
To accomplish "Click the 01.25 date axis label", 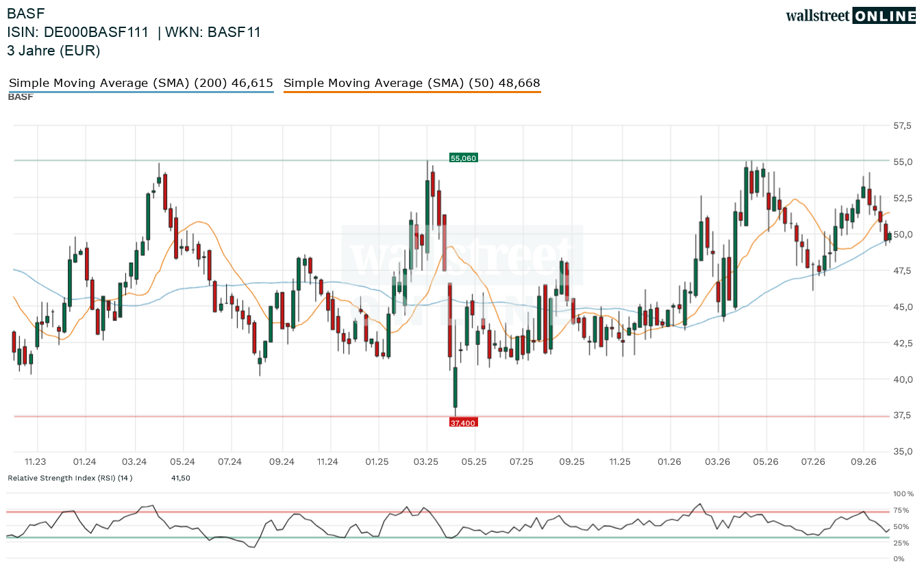I will point(377,461).
